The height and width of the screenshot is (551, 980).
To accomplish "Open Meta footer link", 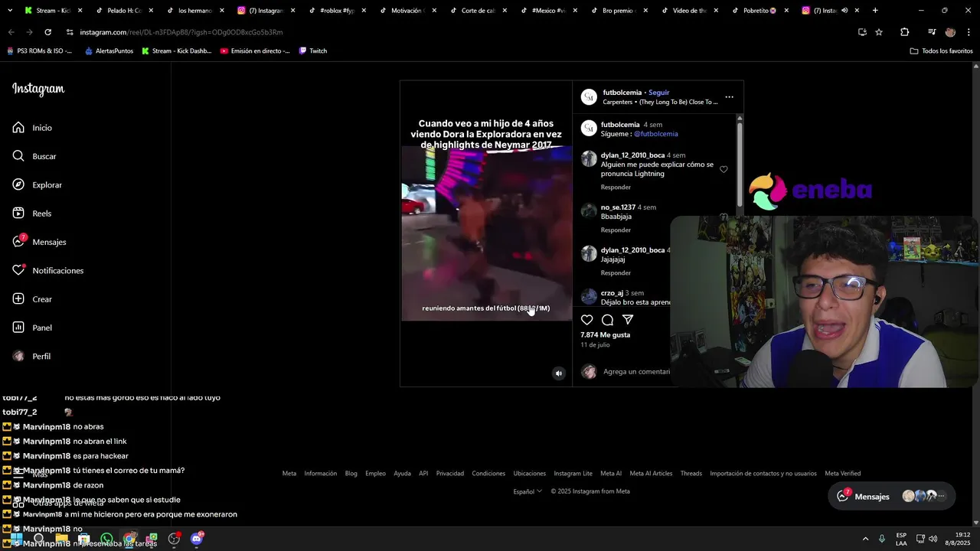I will pos(289,474).
